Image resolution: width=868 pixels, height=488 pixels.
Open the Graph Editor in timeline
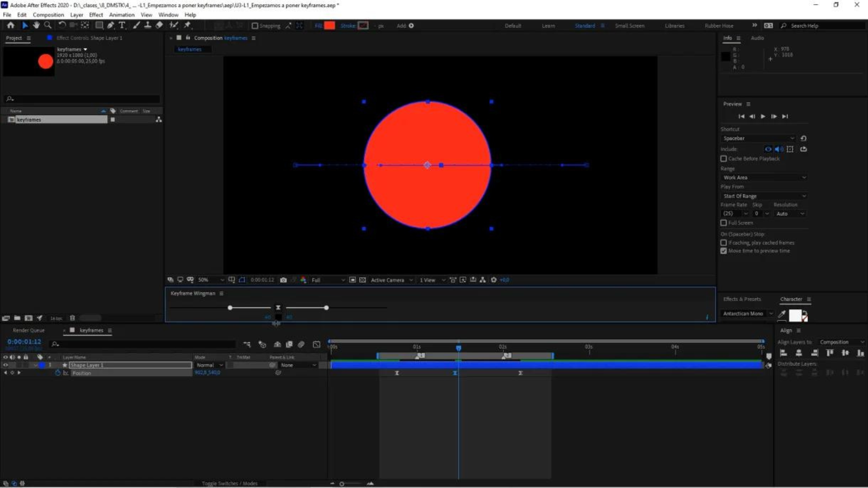point(316,344)
